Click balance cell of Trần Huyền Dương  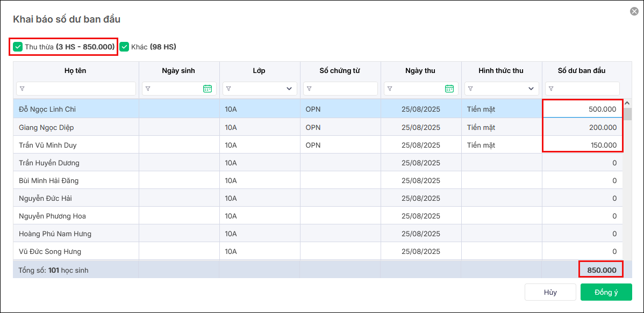tap(583, 163)
